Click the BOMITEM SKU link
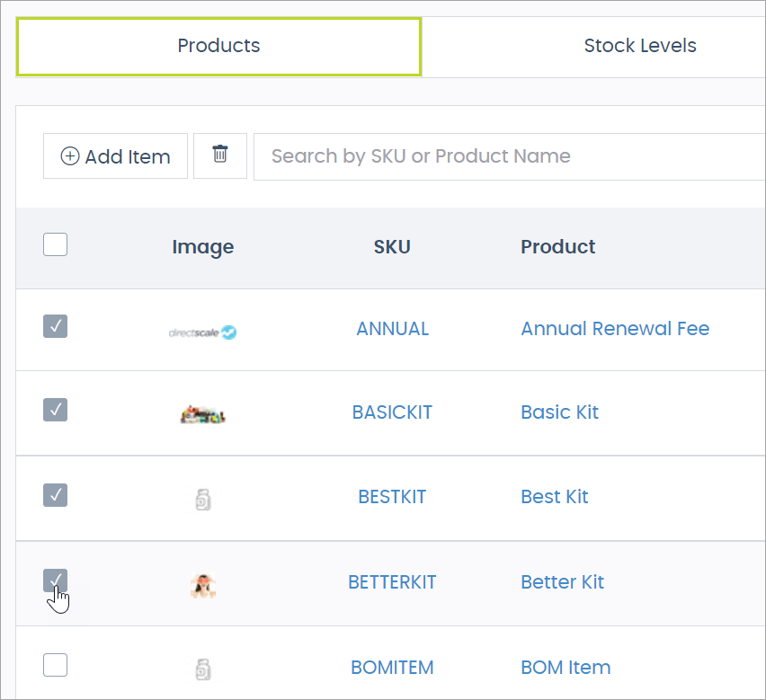 click(392, 668)
